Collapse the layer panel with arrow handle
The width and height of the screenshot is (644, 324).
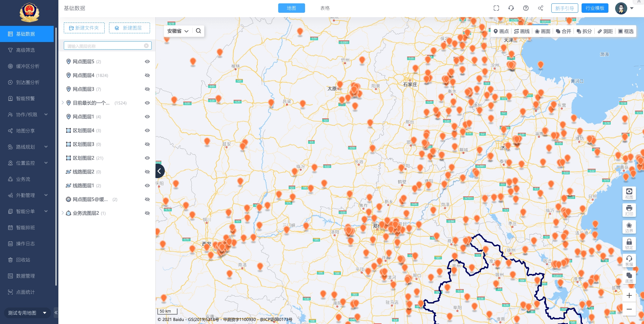coord(160,171)
